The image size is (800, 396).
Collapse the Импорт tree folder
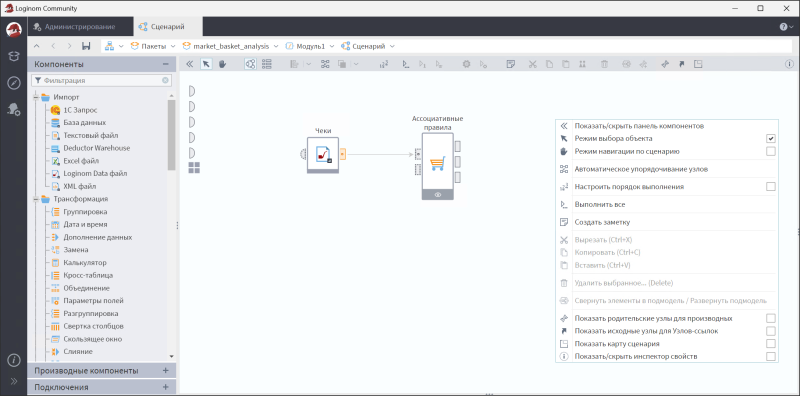pos(36,97)
